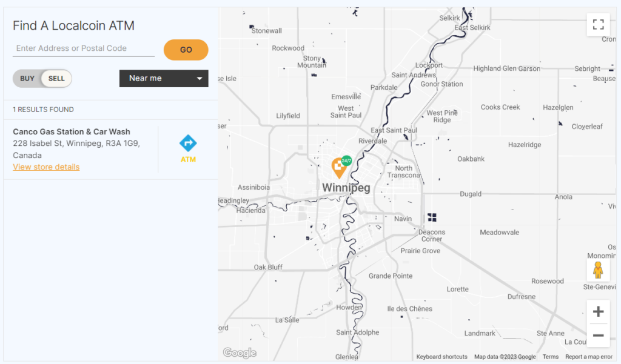The width and height of the screenshot is (621, 364).
Task: Click the Assiniboia label on map
Action: (253, 187)
